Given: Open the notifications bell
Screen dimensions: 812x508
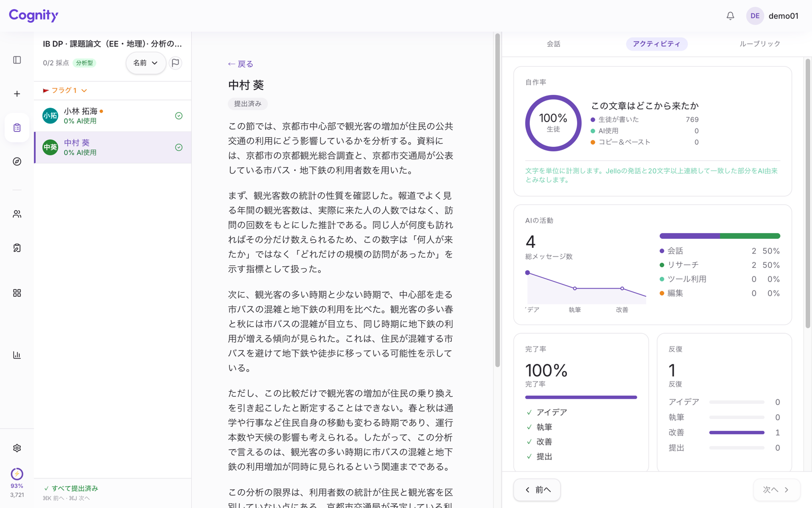Looking at the screenshot, I should click(730, 16).
